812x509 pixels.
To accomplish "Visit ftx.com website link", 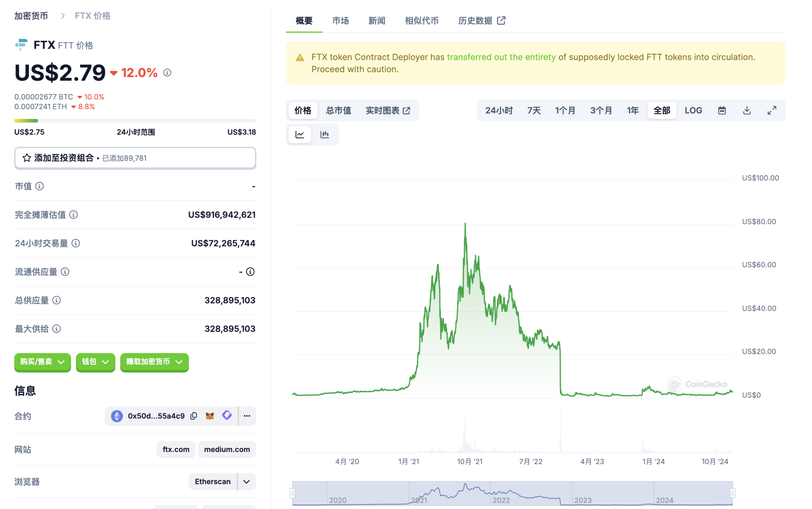I will click(176, 449).
